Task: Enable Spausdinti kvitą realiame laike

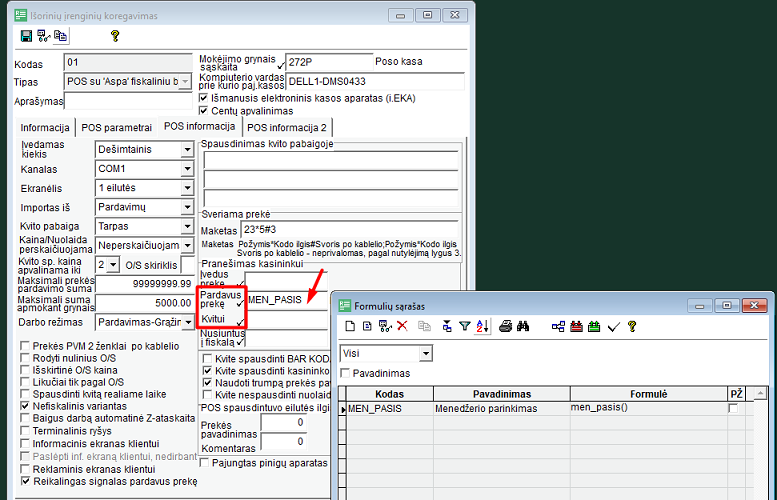Action: pyautogui.click(x=25, y=394)
